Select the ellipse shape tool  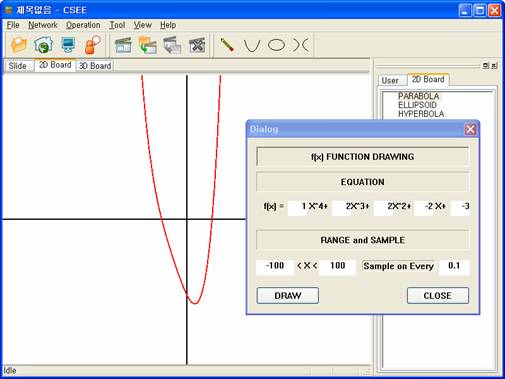(277, 45)
